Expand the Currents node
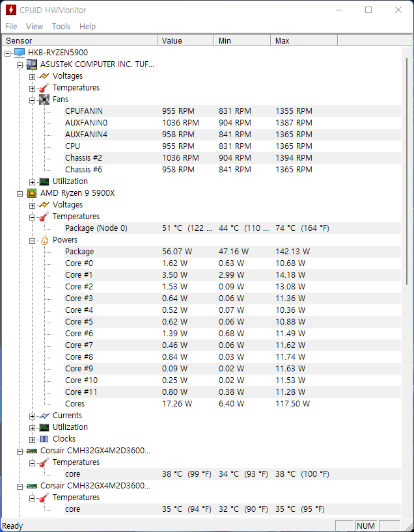The width and height of the screenshot is (414, 532). [x=32, y=416]
